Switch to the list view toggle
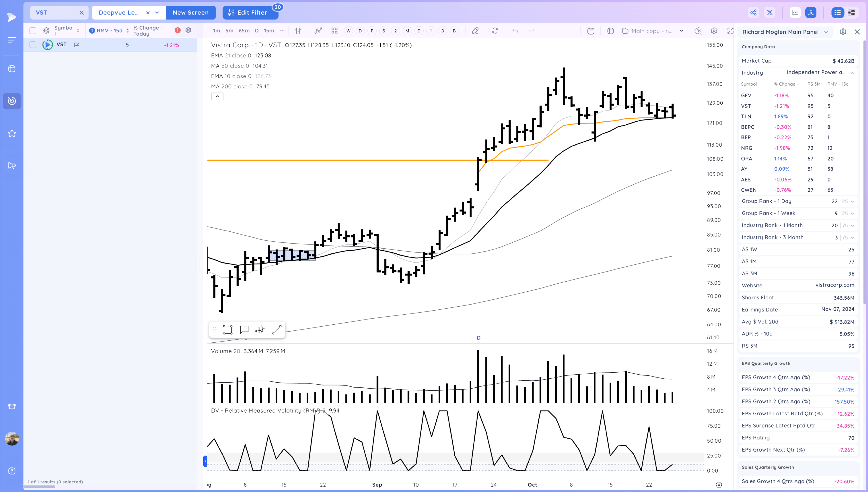This screenshot has height=492, width=868. [837, 13]
